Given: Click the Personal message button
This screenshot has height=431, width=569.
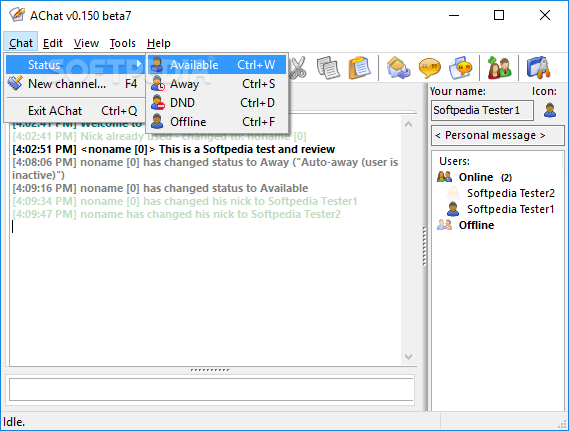Looking at the screenshot, I should [x=498, y=136].
